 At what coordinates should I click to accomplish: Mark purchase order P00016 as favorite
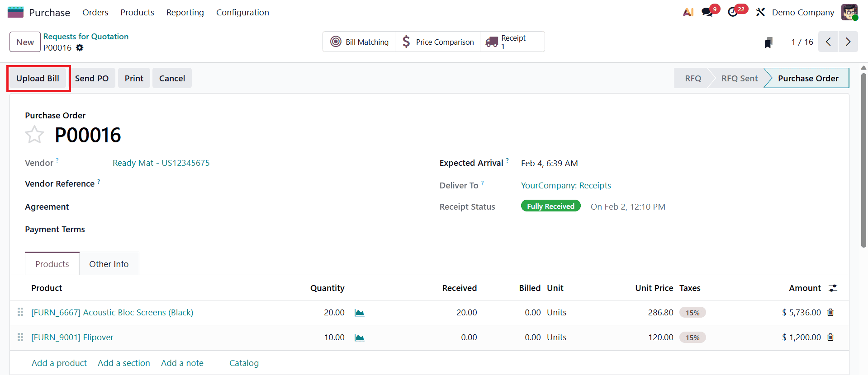click(34, 134)
